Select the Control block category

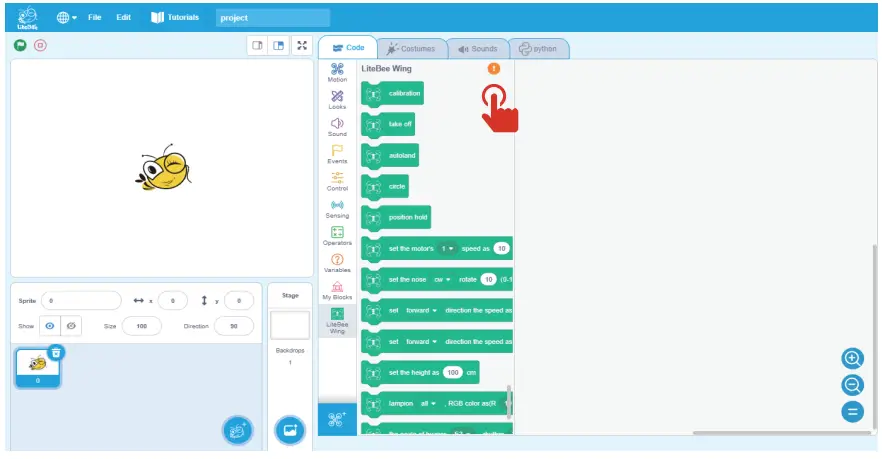337,181
